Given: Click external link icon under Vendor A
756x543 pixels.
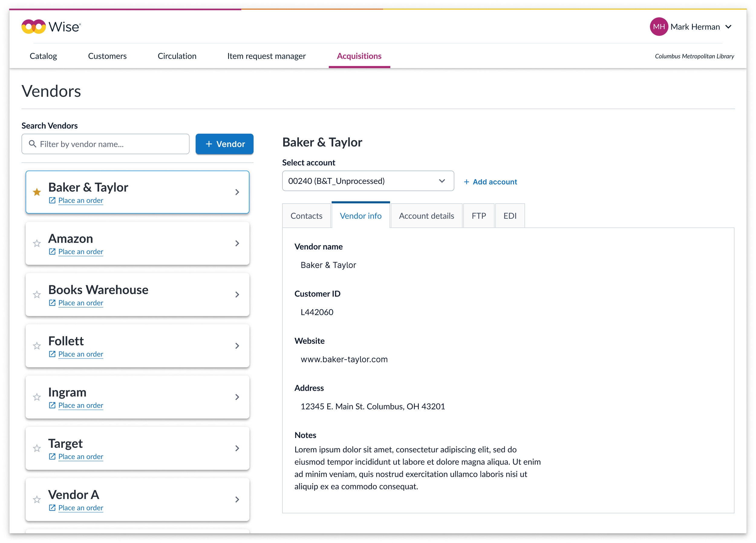Looking at the screenshot, I should click(52, 508).
